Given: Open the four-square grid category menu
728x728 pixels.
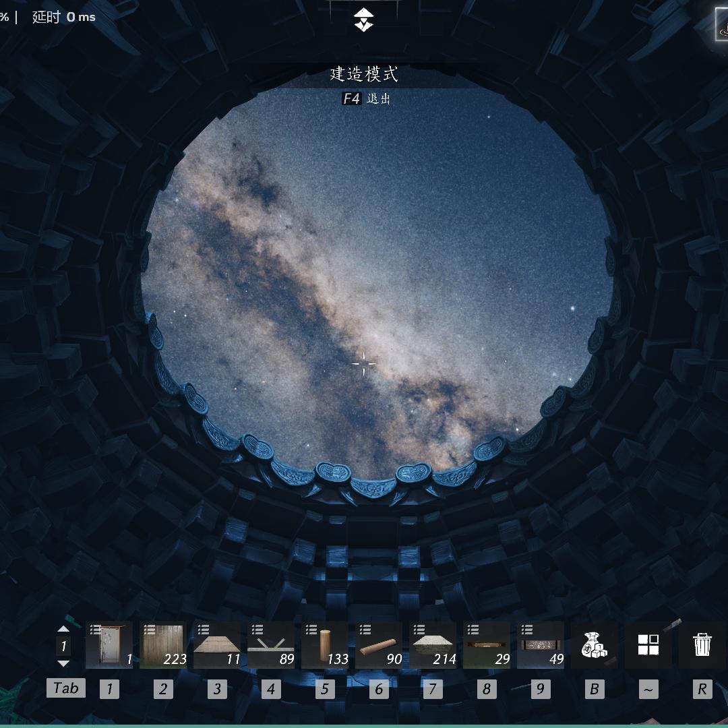Looking at the screenshot, I should (648, 645).
